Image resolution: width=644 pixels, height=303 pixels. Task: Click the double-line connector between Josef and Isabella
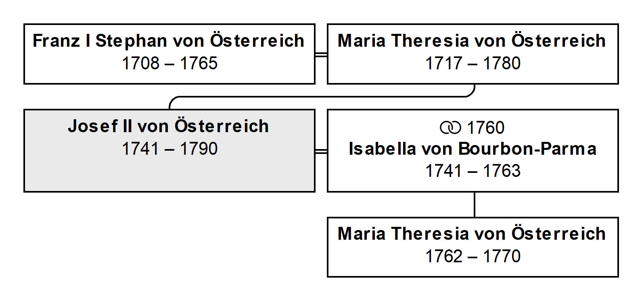(x=321, y=151)
